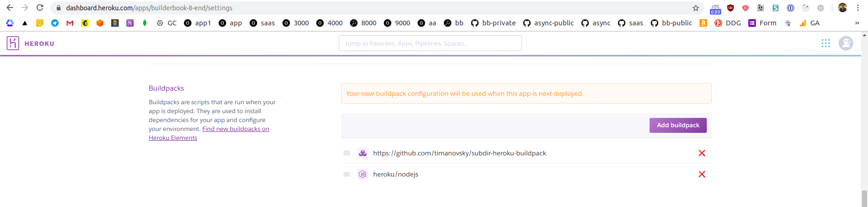This screenshot has width=868, height=207.
Task: Open the 8000 bookmark
Action: 363,23
